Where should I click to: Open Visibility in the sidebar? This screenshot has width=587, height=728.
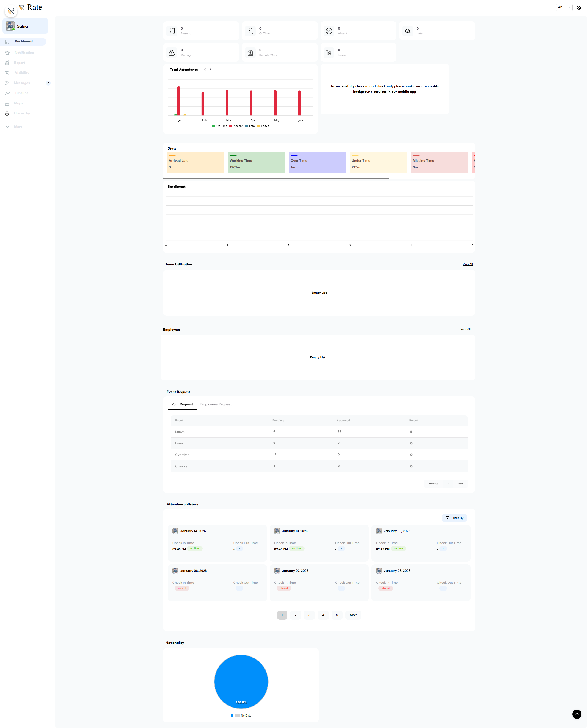tap(22, 73)
